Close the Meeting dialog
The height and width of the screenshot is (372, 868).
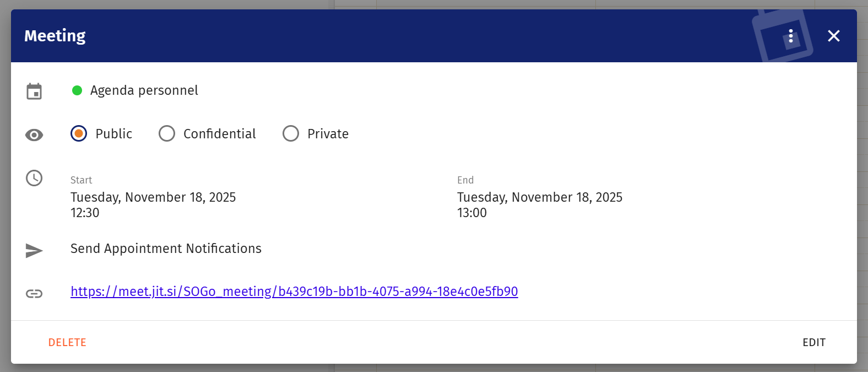point(833,36)
